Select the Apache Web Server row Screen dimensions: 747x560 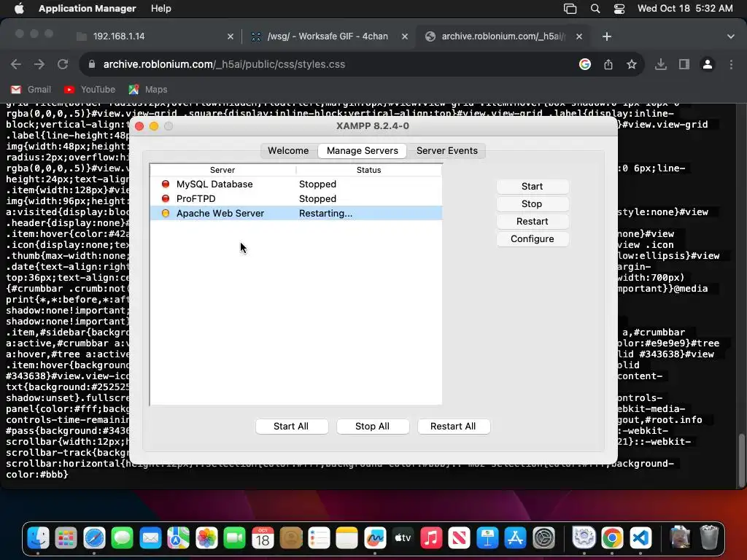click(x=296, y=214)
